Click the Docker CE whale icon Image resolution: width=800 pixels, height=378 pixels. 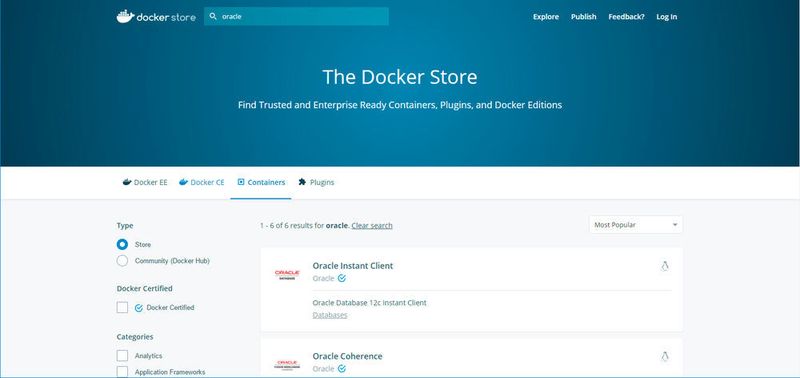pos(184,182)
